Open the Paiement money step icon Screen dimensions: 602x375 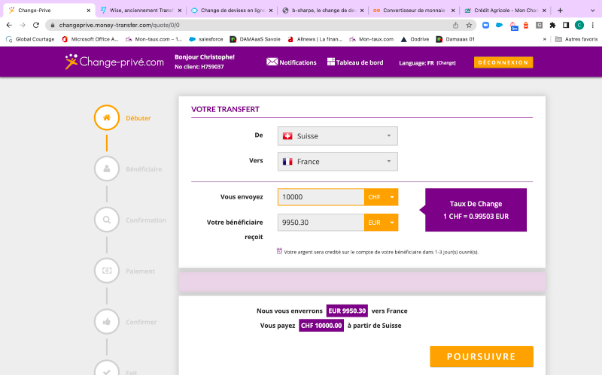coord(107,271)
